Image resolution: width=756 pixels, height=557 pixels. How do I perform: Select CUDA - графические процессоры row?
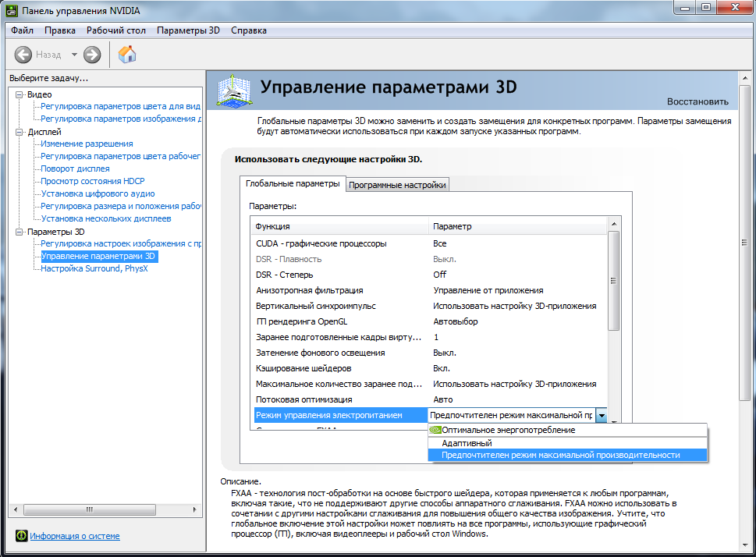point(429,243)
